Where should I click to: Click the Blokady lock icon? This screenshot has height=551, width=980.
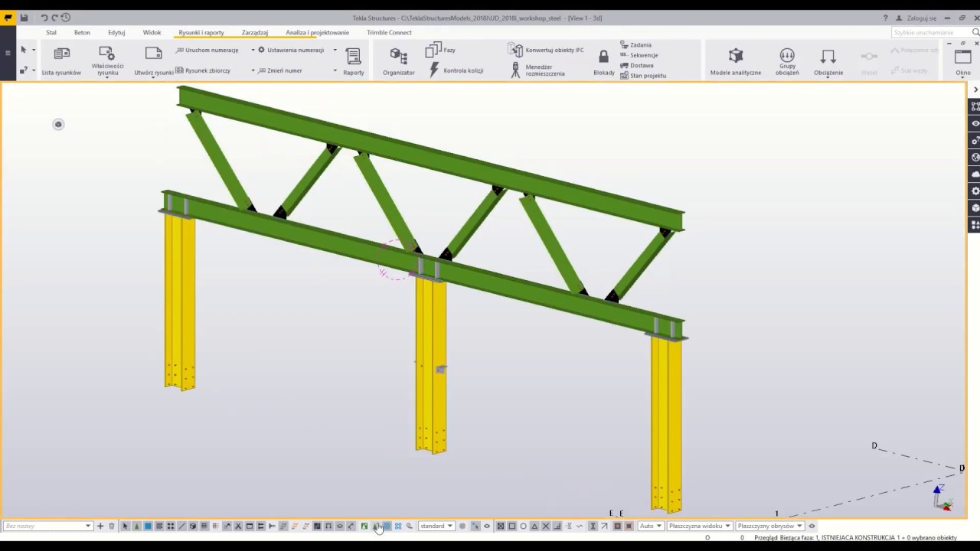(603, 57)
